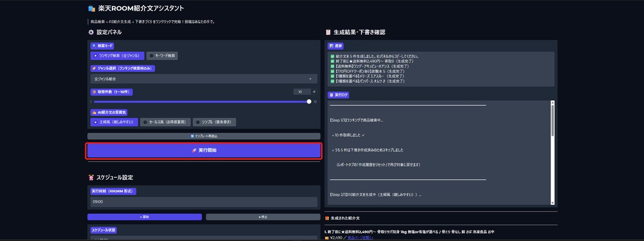Click the icon in the 実行ログ label
This screenshot has height=241, width=644.
click(x=331, y=95)
